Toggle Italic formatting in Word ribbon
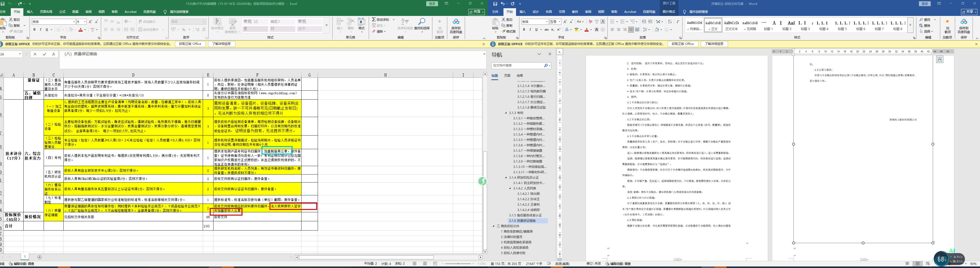Image resolution: width=980 pixels, height=268 pixels. click(530, 30)
